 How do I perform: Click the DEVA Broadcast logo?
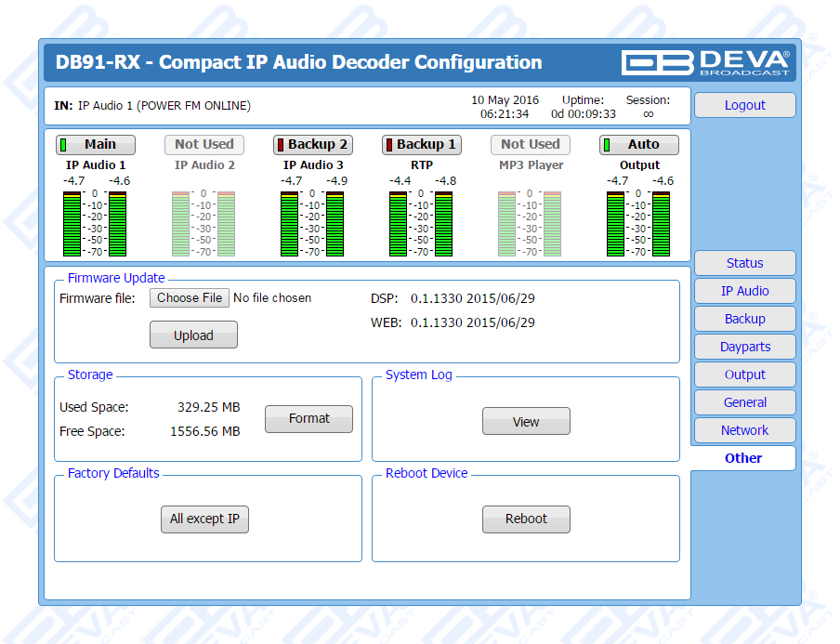tap(706, 62)
